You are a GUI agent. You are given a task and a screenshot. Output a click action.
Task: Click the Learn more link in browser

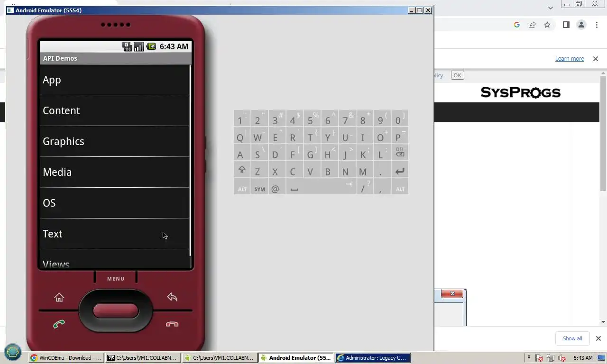(x=570, y=59)
